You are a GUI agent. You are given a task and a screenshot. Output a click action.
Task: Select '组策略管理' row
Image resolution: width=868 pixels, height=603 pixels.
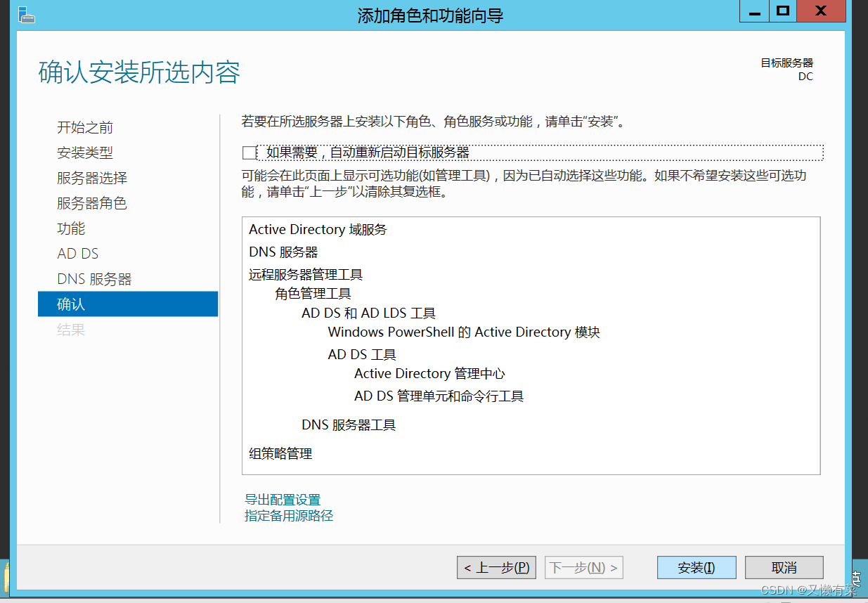[280, 453]
